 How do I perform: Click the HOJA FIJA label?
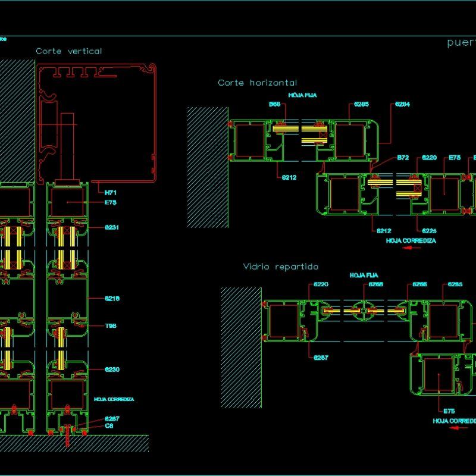pos(303,94)
